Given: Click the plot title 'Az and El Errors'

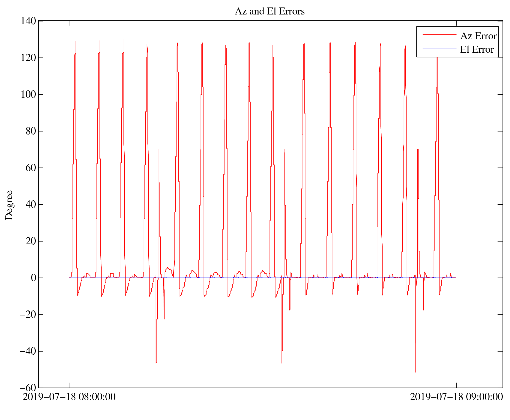Looking at the screenshot, I should 270,11.
